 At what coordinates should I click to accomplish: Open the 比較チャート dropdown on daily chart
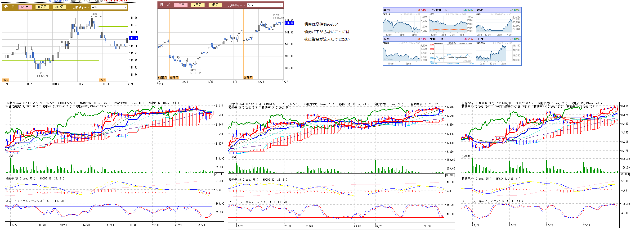(x=265, y=5)
